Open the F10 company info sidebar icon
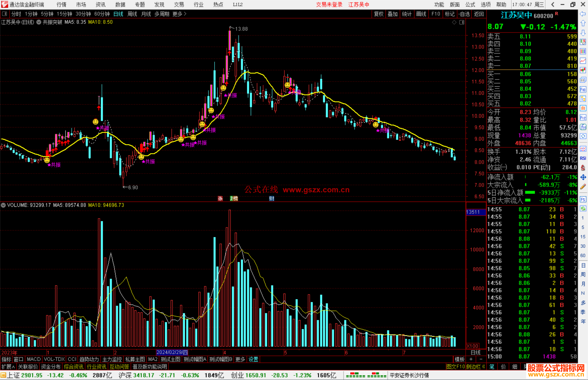The width and height of the screenshot is (588, 380). pyautogui.click(x=583, y=89)
